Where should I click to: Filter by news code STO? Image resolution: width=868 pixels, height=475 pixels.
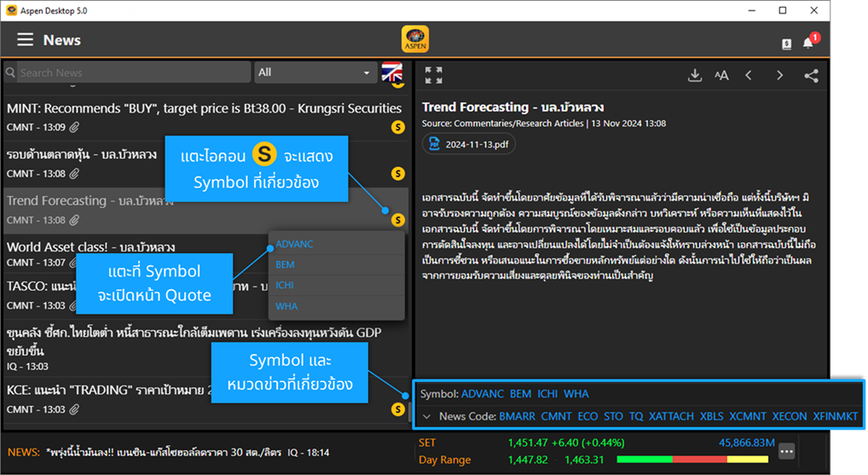pos(613,416)
